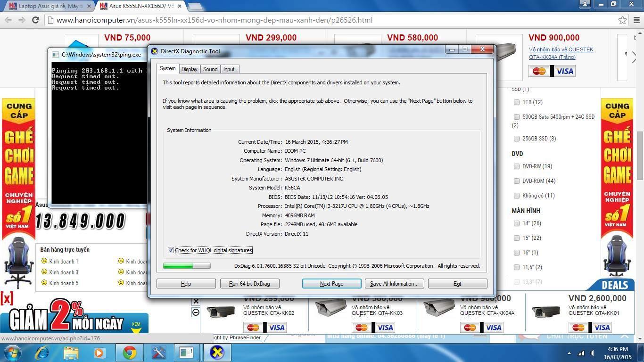Click the left Ghế Chơi Game banner
Screen dimensions: 644x362
click(x=19, y=193)
